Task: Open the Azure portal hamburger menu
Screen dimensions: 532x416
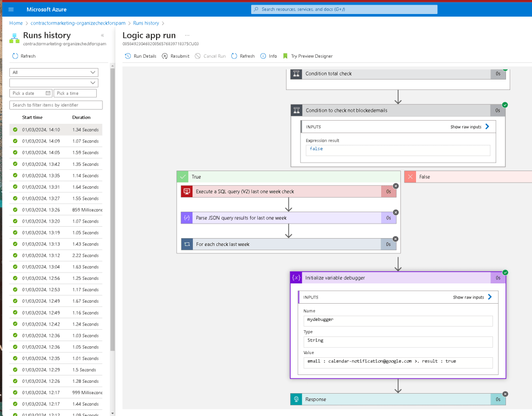Action: [x=11, y=9]
